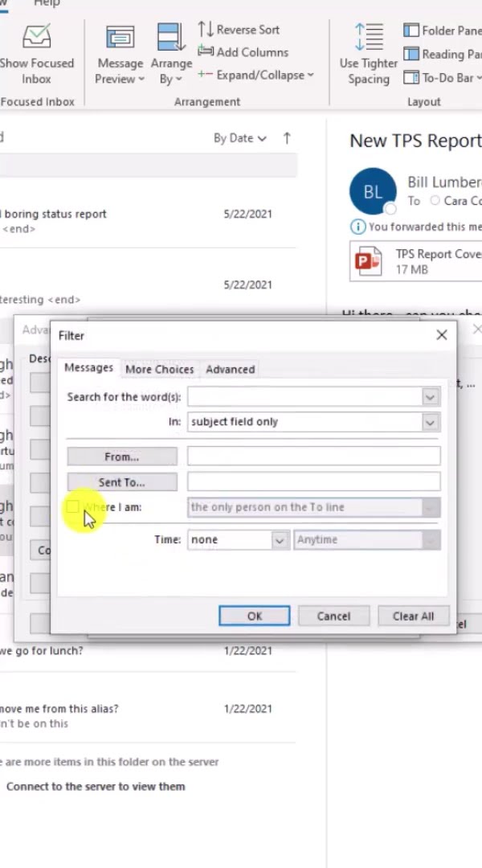Screen dimensions: 482x868
Task: Click the From text field
Action: [x=314, y=457]
